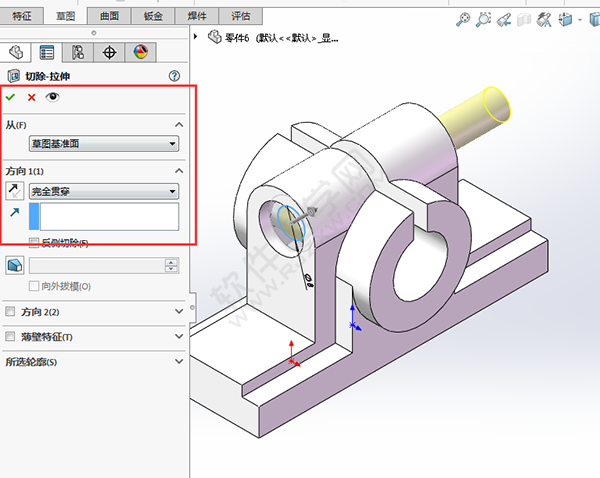Open the 草图基准面 start condition dropdown
The width and height of the screenshot is (600, 478).
[x=104, y=144]
